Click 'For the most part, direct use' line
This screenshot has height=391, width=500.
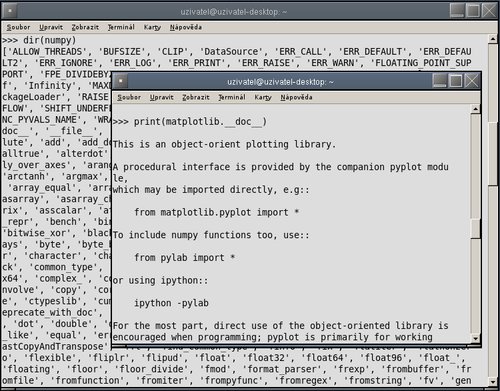tap(280, 326)
